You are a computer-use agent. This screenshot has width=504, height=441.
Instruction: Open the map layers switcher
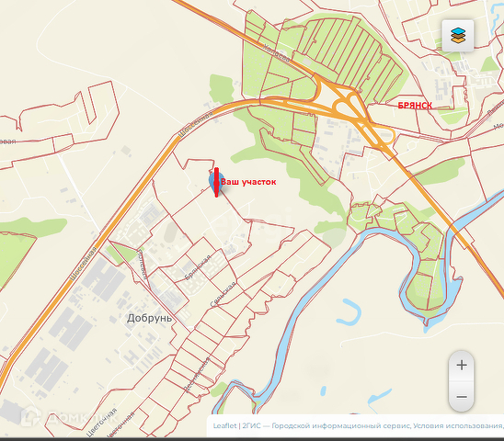[458, 36]
